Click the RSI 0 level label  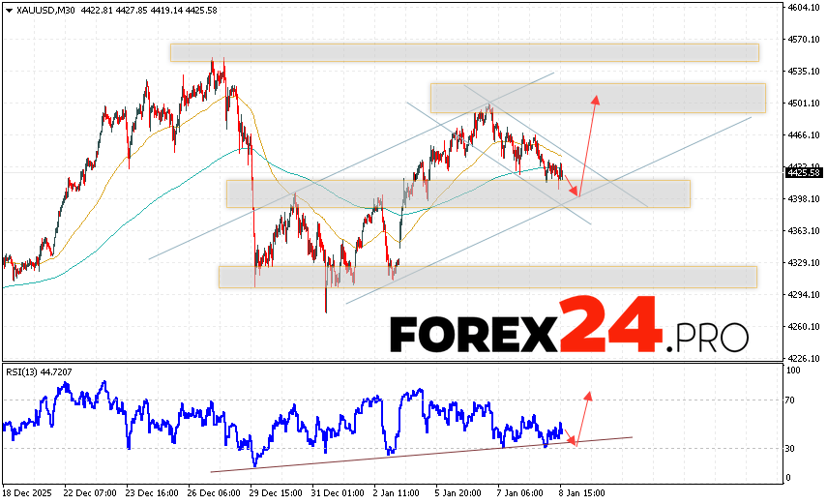(788, 478)
